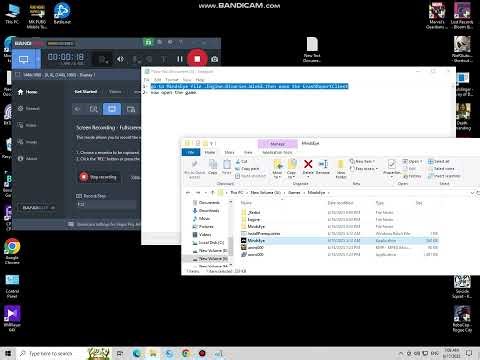Open Bandicam's recording mode dropdown arrow
This screenshot has width=480, height=360.
point(38,60)
